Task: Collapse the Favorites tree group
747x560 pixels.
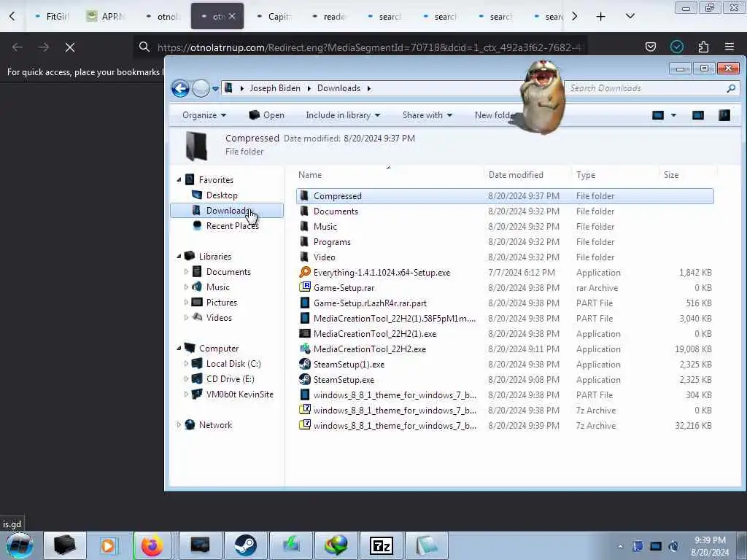Action: 179,180
